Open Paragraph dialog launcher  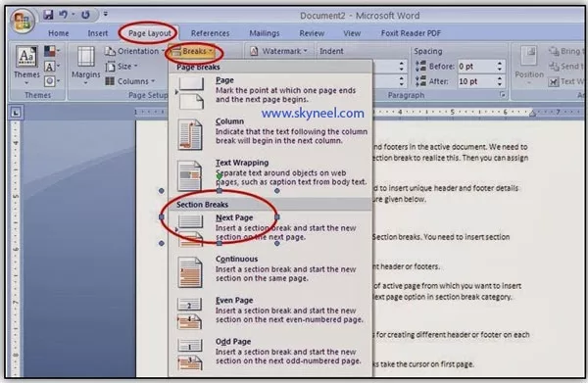point(502,95)
